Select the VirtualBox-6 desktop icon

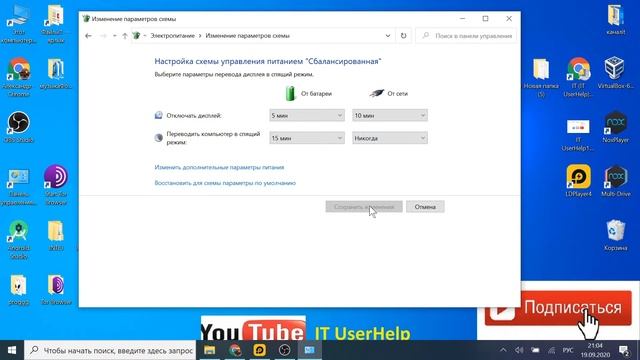(615, 73)
